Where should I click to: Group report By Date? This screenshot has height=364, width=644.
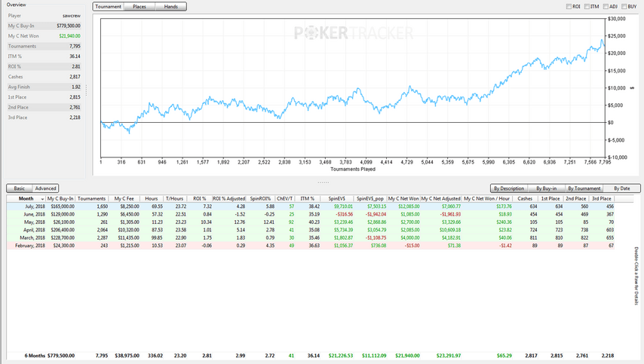[x=622, y=188]
